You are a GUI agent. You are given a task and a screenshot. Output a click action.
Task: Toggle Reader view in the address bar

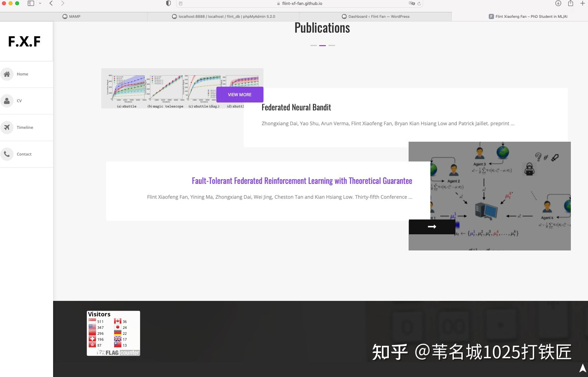[x=180, y=3]
